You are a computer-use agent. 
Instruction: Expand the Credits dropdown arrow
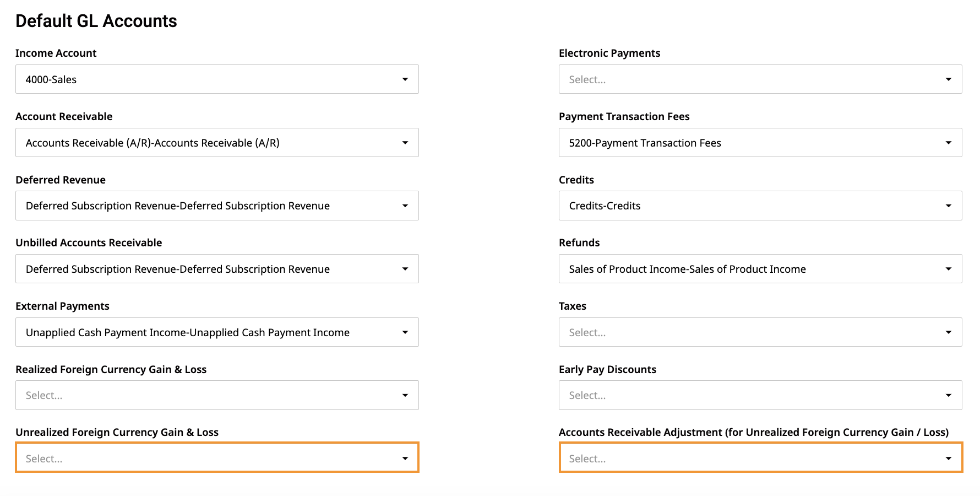949,206
